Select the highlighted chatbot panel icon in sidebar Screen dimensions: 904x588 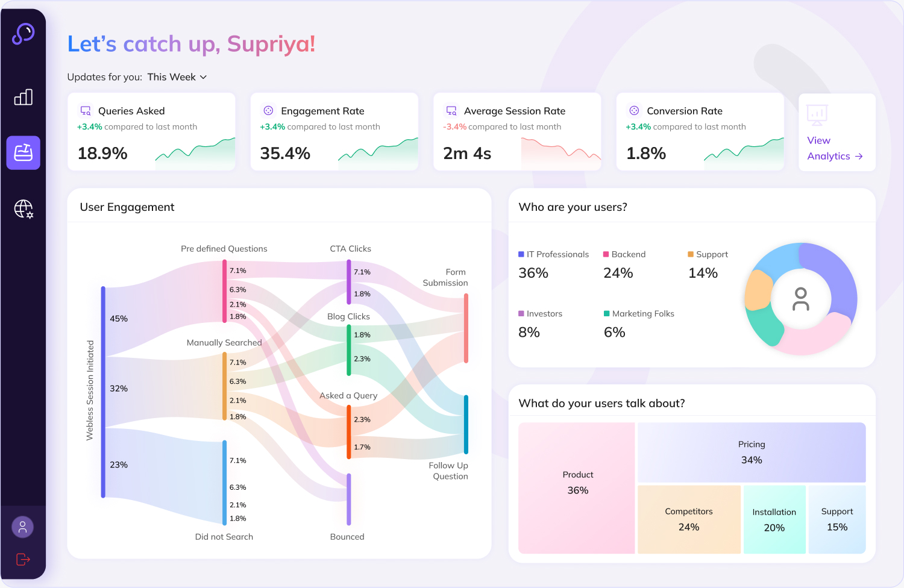pos(23,152)
